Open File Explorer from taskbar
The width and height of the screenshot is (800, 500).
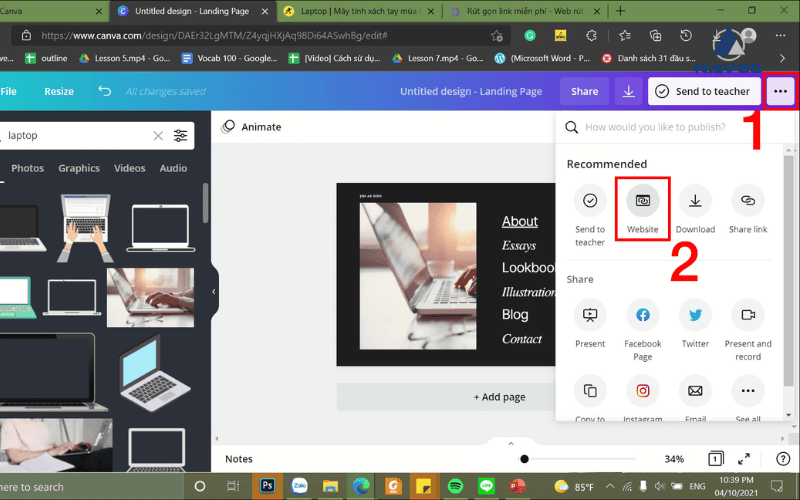click(x=330, y=486)
